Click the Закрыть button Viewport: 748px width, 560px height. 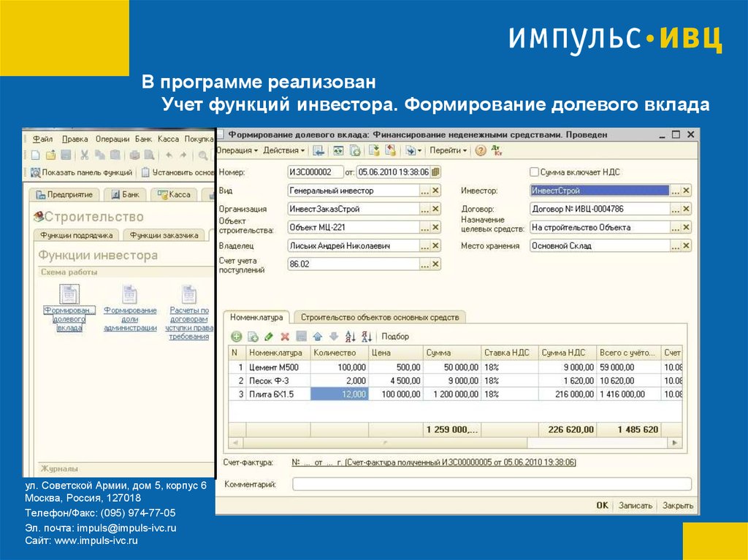677,505
